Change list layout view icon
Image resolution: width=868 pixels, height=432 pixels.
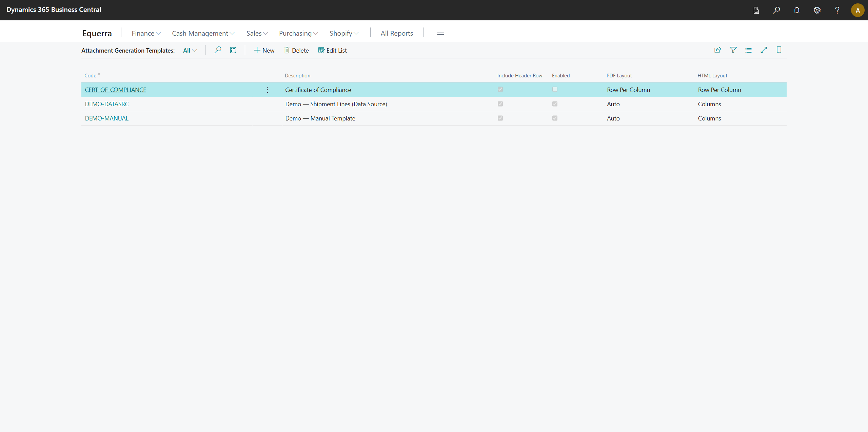(x=748, y=50)
